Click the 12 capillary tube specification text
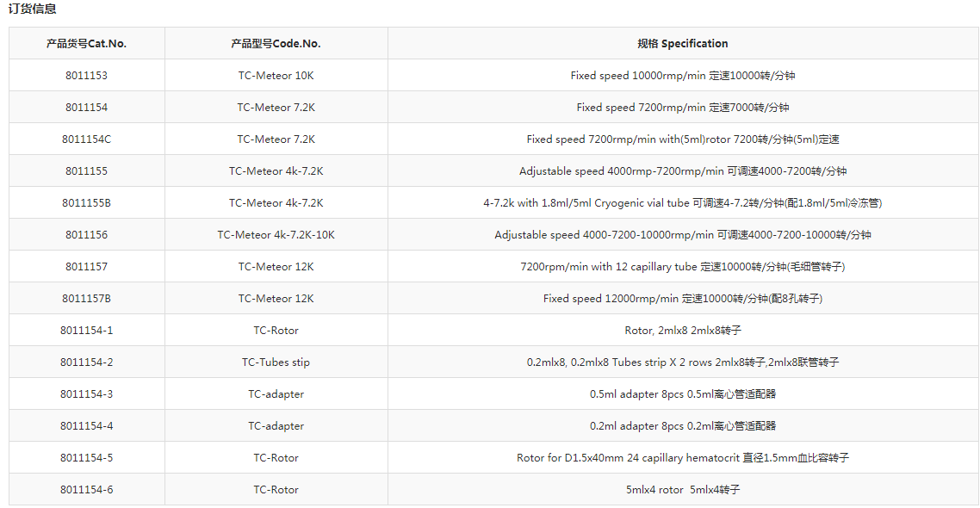 click(x=683, y=266)
